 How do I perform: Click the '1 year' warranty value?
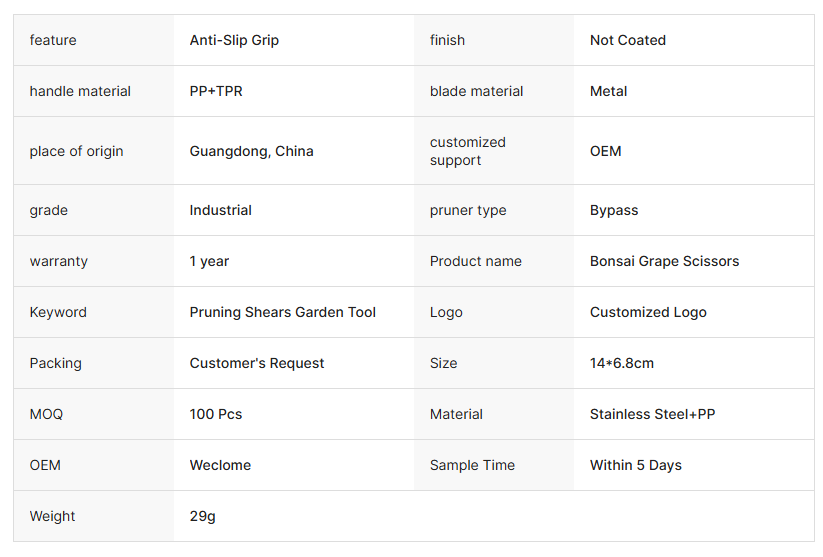click(x=209, y=261)
